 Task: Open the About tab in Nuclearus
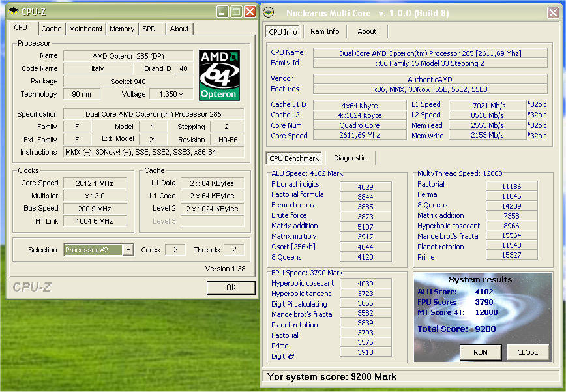[366, 31]
